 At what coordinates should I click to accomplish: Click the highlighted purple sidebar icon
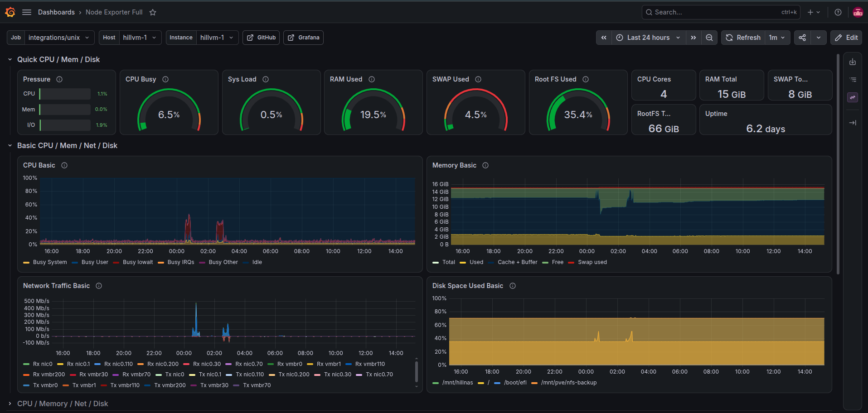pyautogui.click(x=853, y=97)
